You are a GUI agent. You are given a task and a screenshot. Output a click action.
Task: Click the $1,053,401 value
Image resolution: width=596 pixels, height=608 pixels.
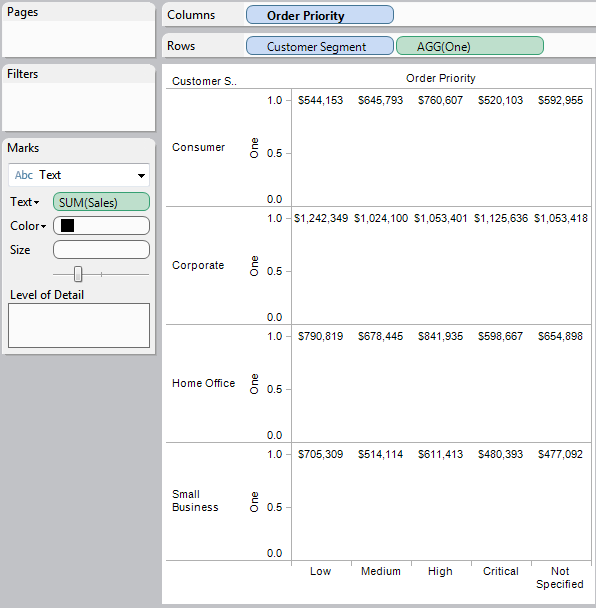[441, 218]
